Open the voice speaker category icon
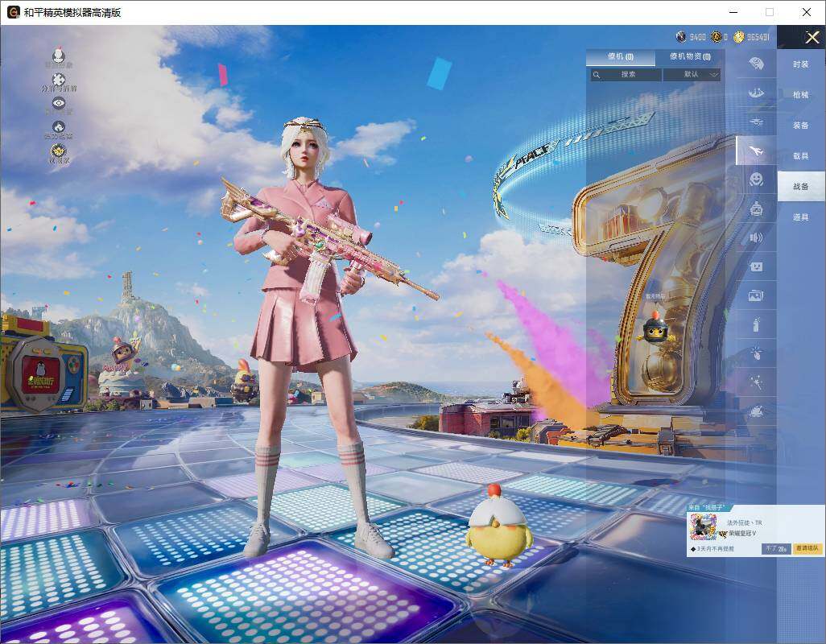 (x=756, y=238)
